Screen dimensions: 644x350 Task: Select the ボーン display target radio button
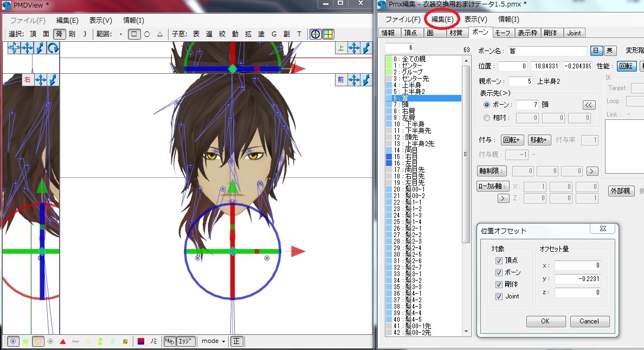pos(487,105)
